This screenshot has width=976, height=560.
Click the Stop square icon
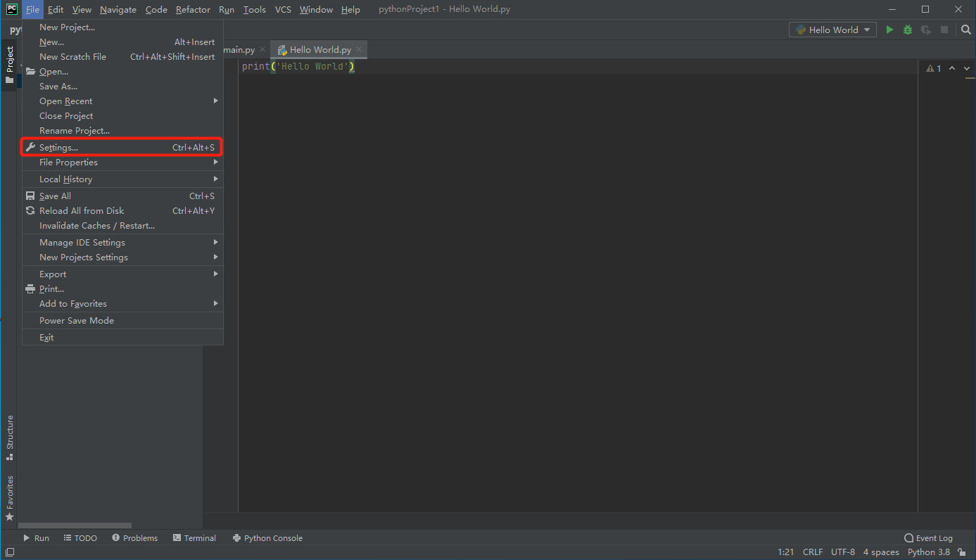coord(944,30)
